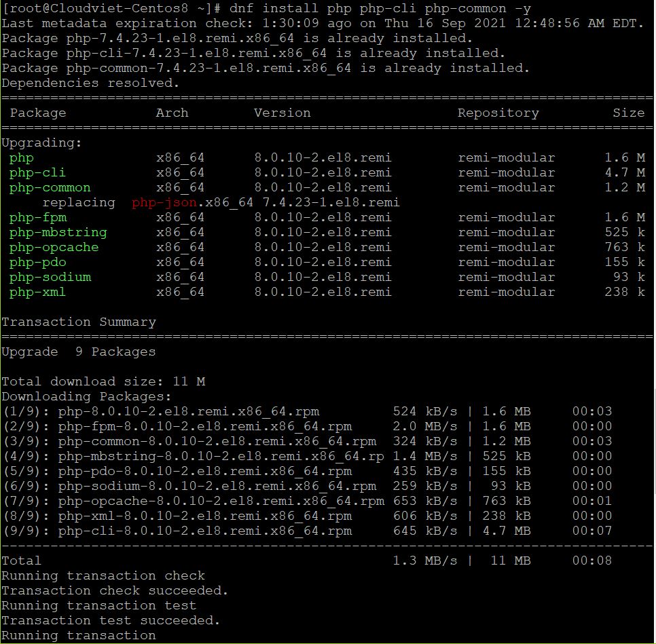Click the 'Upgrading:' label

pyautogui.click(x=42, y=143)
